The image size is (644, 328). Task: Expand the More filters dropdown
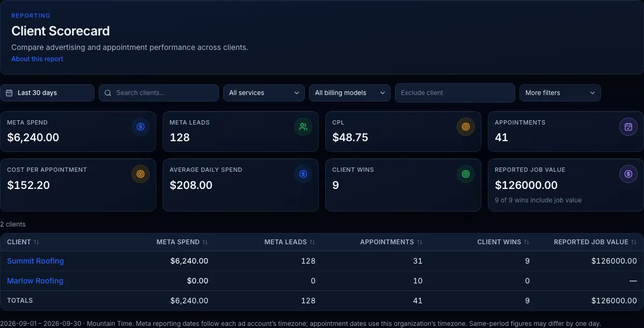coord(560,93)
